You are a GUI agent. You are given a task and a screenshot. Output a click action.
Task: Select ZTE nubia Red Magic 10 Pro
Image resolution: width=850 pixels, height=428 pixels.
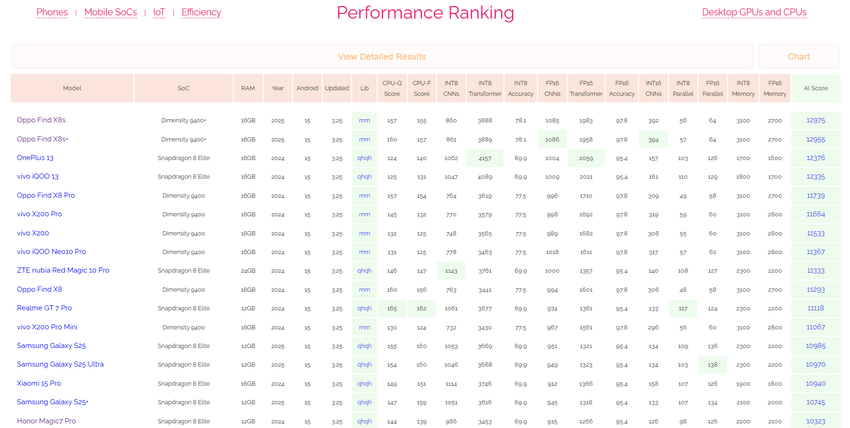63,270
